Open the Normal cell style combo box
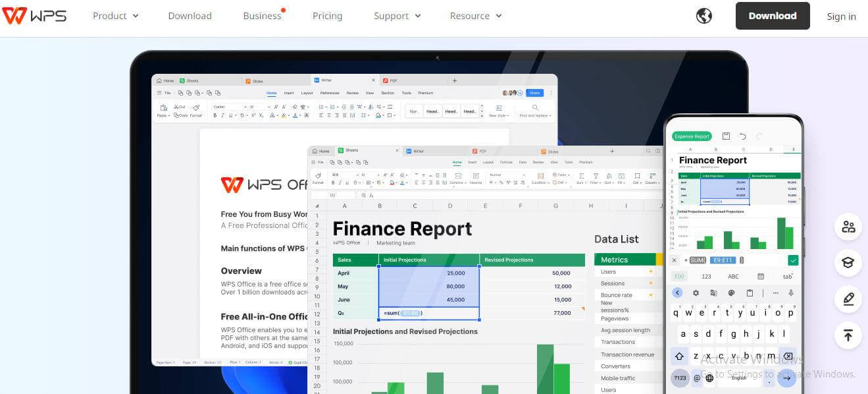The width and height of the screenshot is (868, 394). [507, 175]
